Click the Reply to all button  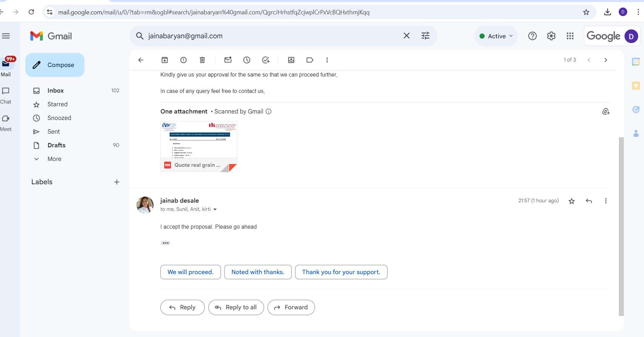tap(236, 307)
